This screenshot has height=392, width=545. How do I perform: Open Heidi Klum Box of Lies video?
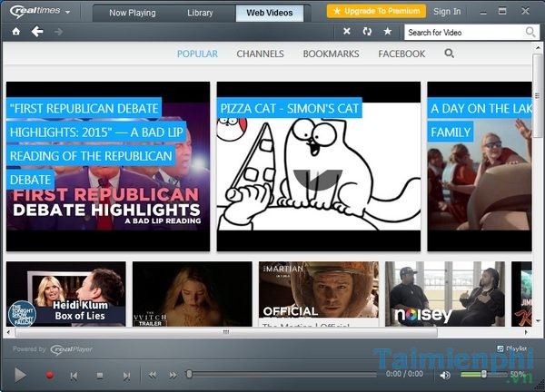tap(66, 294)
